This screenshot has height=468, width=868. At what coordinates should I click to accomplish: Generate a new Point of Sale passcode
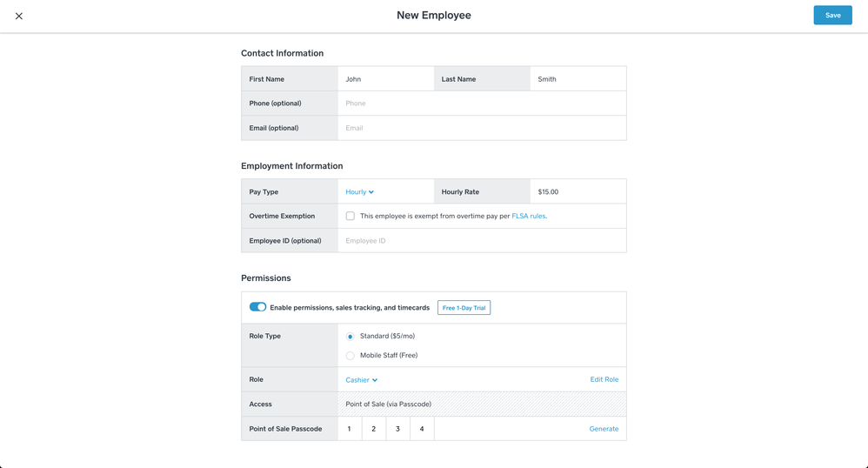[604, 429]
